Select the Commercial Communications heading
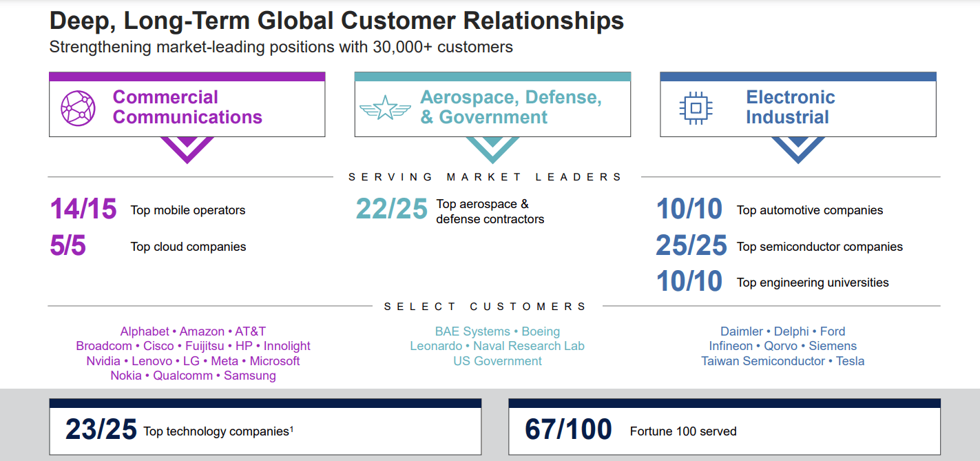Screen dimensions: 980x461 pyautogui.click(x=187, y=107)
